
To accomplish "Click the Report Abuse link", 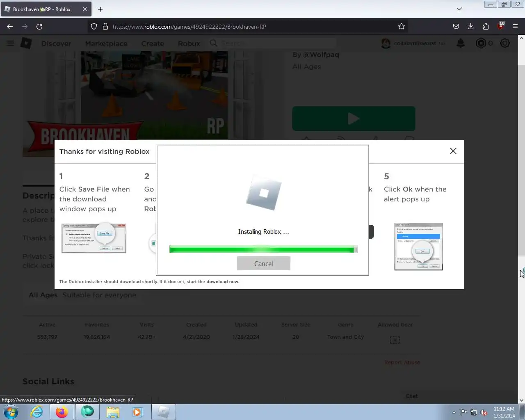I will point(402,363).
